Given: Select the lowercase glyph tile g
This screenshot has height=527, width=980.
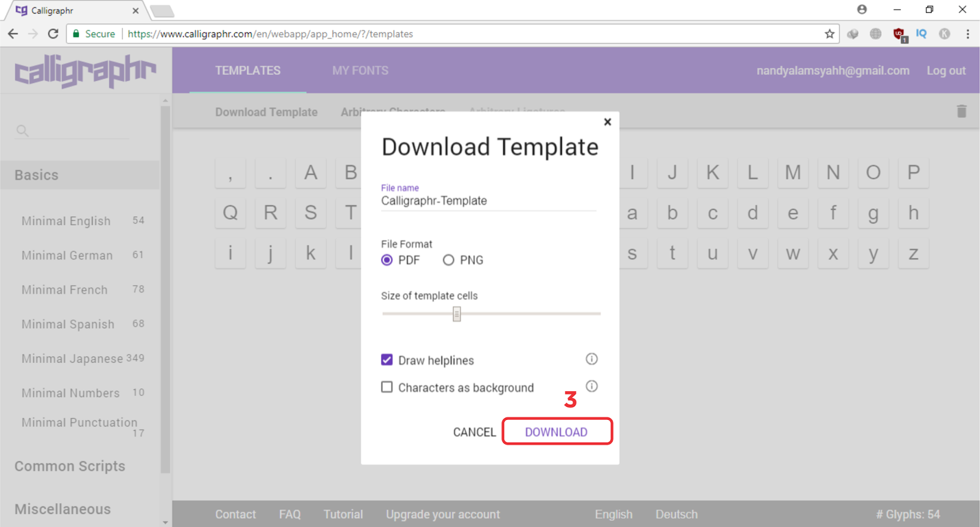Looking at the screenshot, I should pos(873,213).
